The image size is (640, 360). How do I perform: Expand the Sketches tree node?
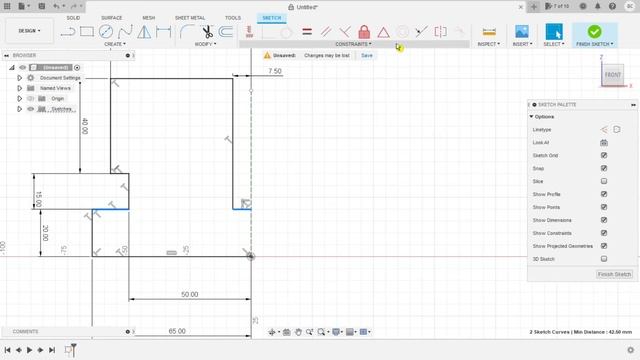19,109
